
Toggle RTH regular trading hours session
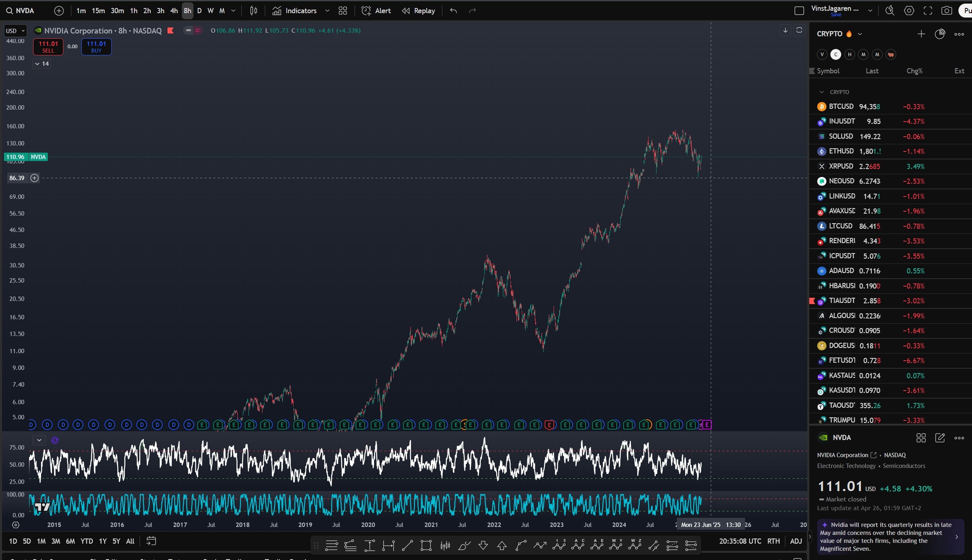tap(773, 541)
